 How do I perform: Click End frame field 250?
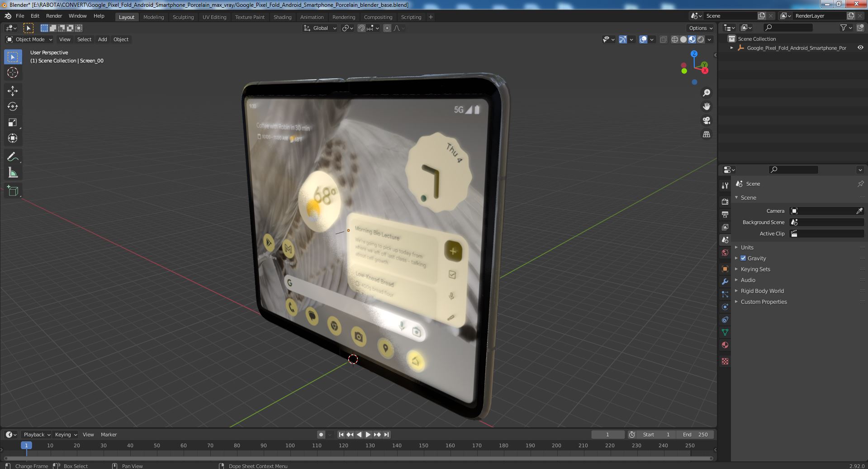pyautogui.click(x=695, y=435)
